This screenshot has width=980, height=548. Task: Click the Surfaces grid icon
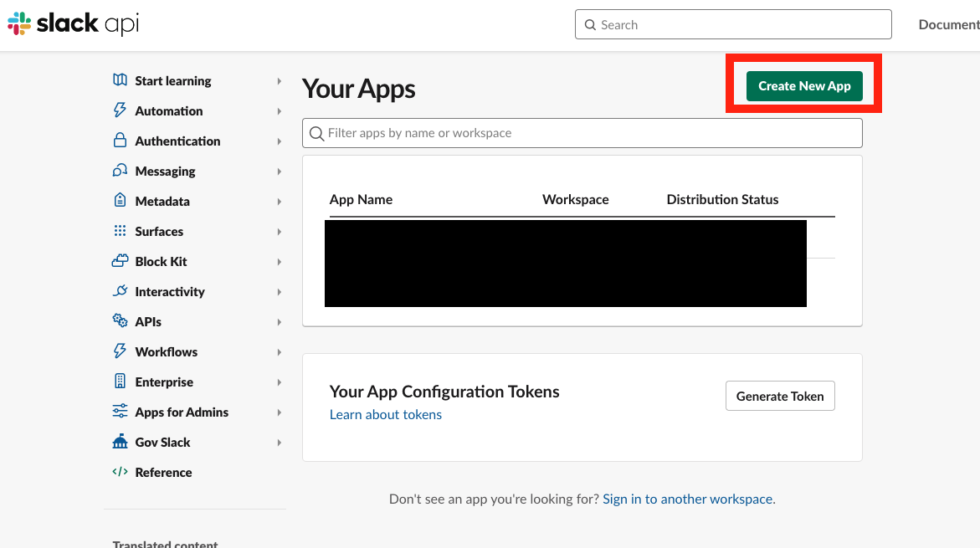(x=120, y=231)
